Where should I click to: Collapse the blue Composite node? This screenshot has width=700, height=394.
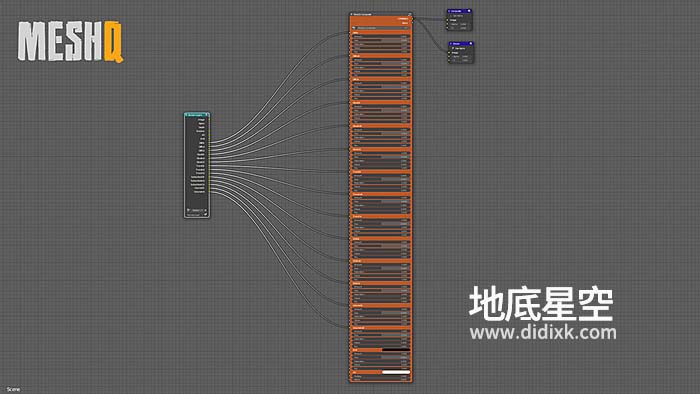coord(449,11)
